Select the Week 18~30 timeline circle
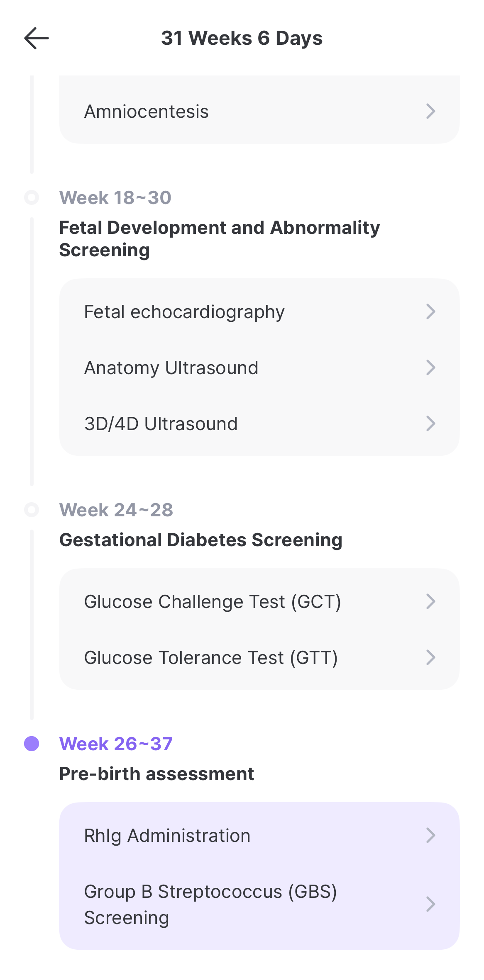This screenshot has width=484, height=980. tap(32, 197)
